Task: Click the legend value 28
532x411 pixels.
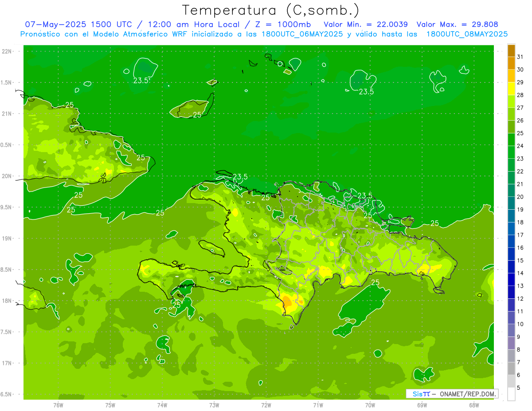Action: 520,95
